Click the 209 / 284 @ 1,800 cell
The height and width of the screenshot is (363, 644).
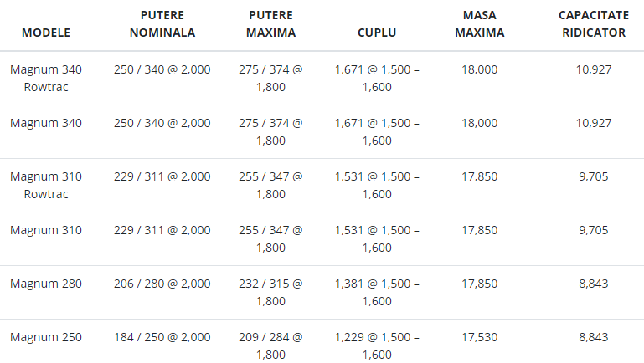(270, 345)
